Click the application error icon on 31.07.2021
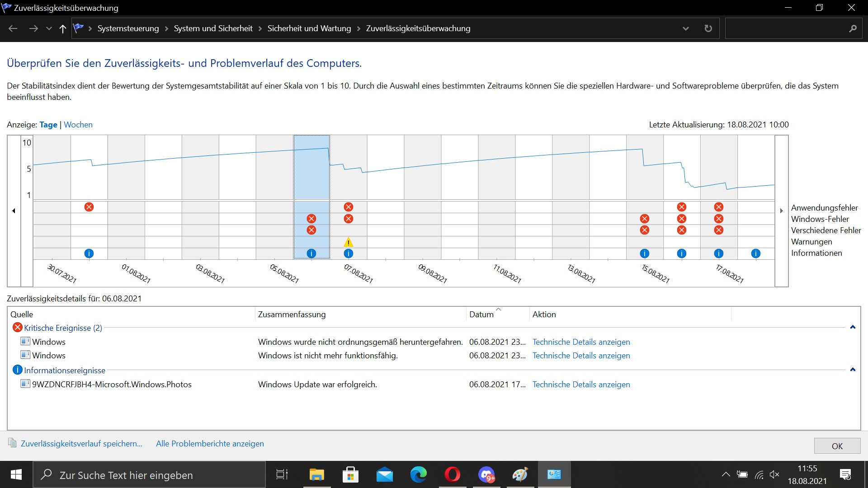This screenshot has height=488, width=868. (89, 207)
